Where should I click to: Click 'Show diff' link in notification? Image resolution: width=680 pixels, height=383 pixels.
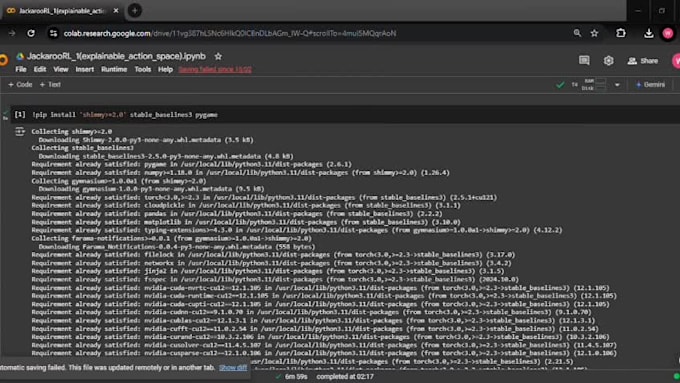tap(233, 367)
